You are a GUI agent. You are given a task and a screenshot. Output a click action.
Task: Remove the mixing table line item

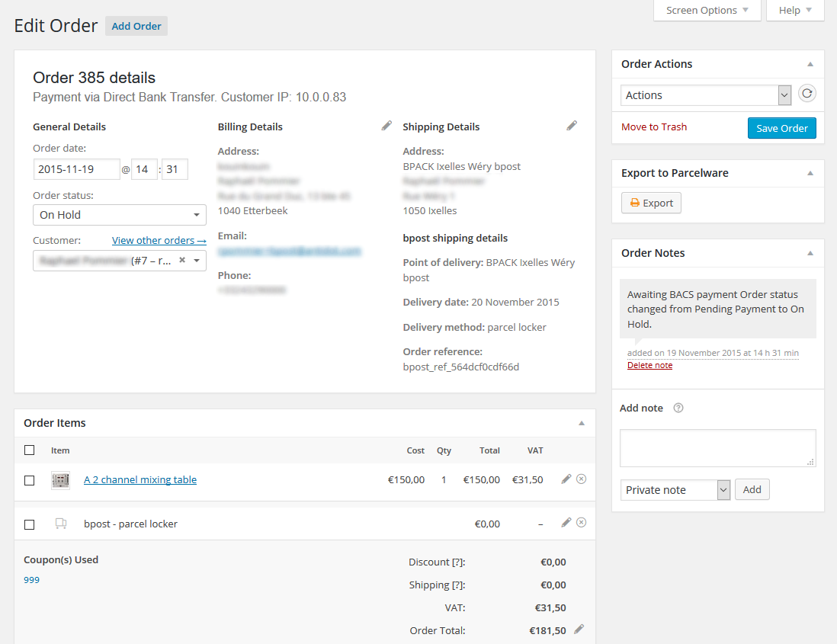coord(581,479)
